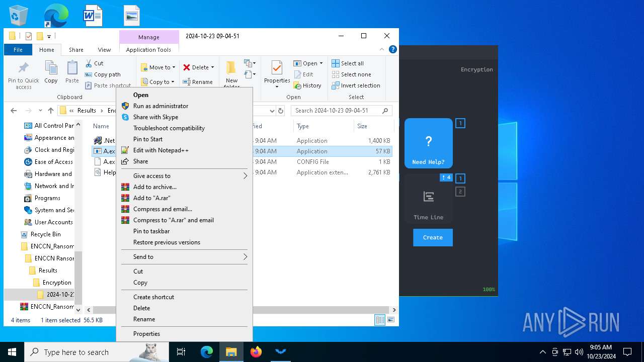Select Recycle Bin in navigation pane
Image resolution: width=644 pixels, height=362 pixels.
(45, 234)
